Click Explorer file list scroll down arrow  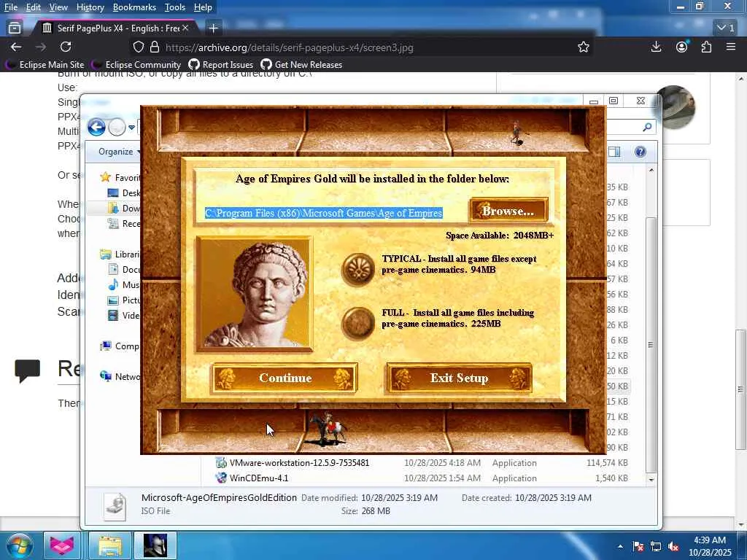[x=651, y=480]
